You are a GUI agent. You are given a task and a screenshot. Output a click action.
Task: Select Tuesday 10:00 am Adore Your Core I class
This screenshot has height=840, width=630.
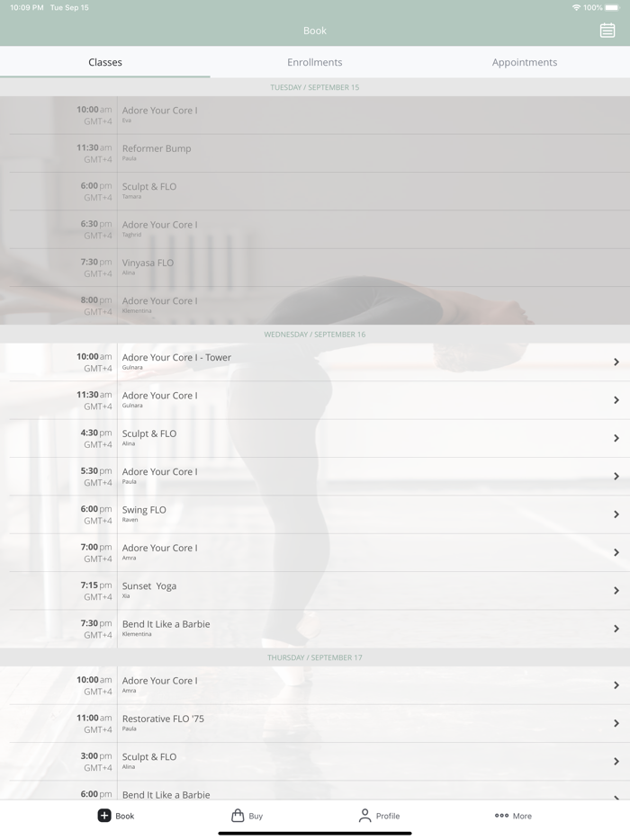click(315, 115)
